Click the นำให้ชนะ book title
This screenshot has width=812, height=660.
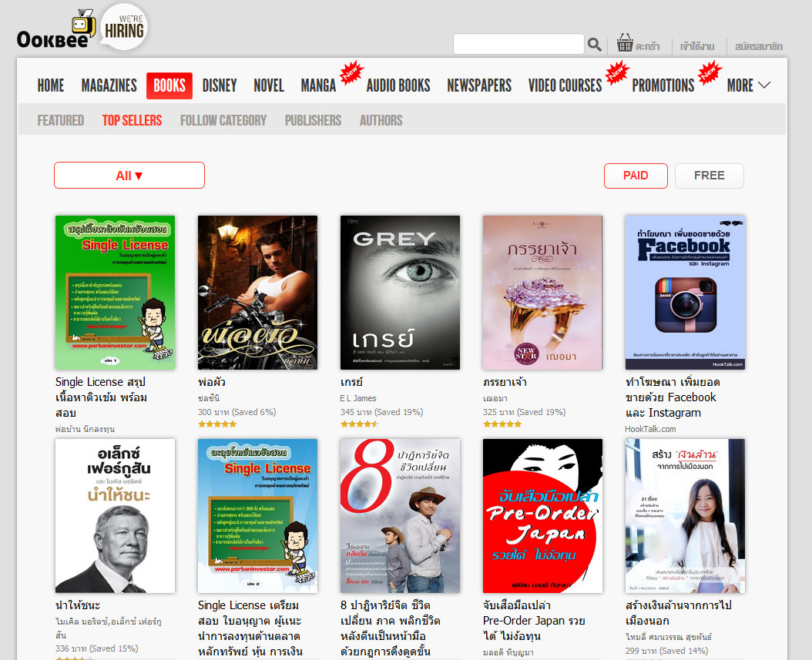click(78, 605)
